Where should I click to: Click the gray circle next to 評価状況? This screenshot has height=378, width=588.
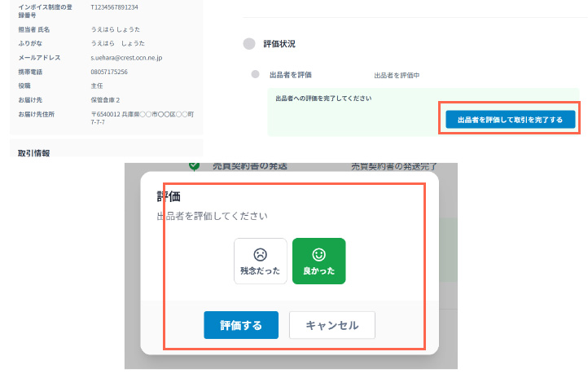(248, 44)
